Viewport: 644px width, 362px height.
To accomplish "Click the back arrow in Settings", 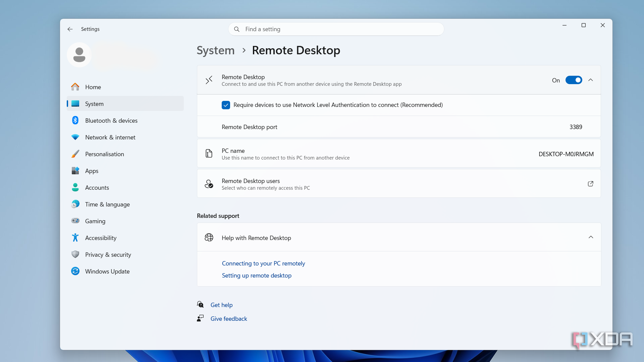I will tap(70, 29).
